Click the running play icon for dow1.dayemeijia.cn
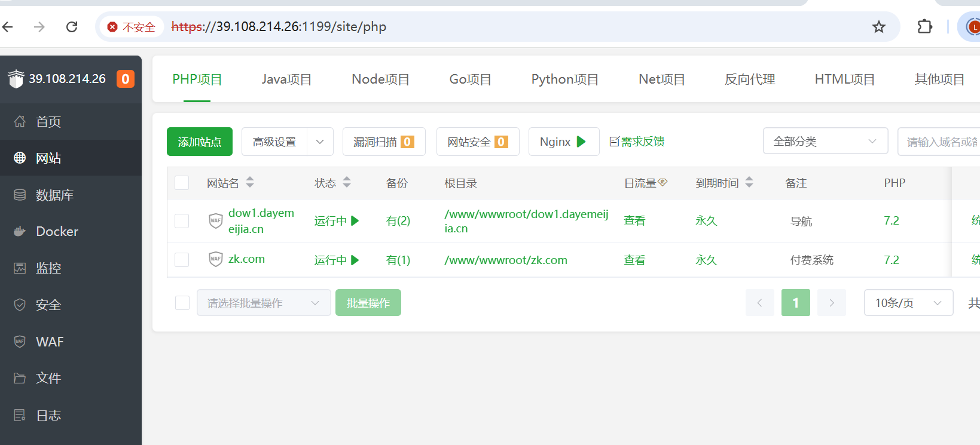 click(355, 220)
